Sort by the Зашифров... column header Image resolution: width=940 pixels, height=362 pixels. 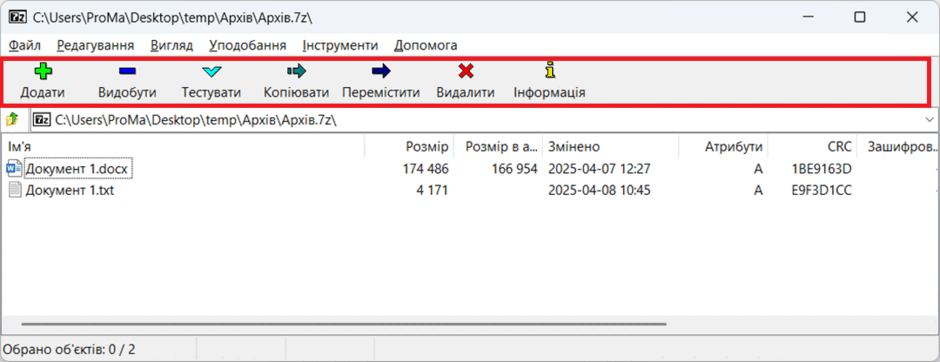[x=898, y=147]
